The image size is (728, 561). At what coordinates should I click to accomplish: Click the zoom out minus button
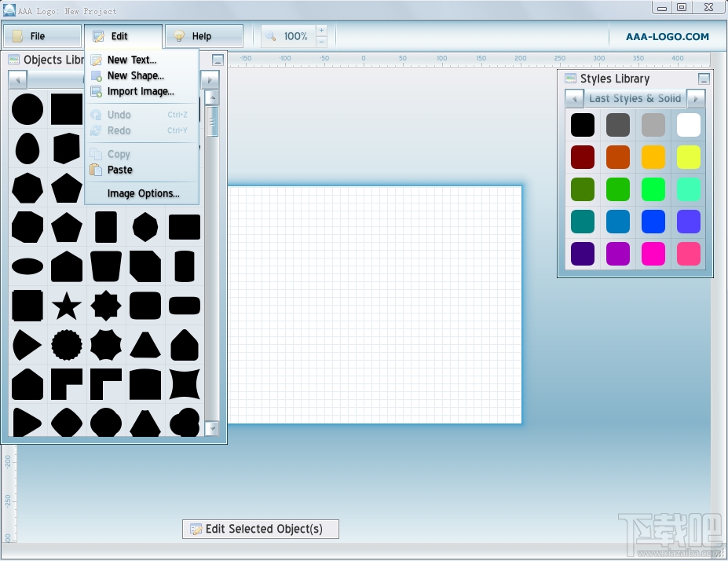pyautogui.click(x=321, y=42)
